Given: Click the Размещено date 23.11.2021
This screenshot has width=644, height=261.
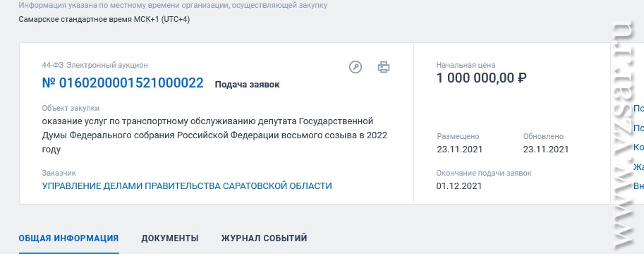Looking at the screenshot, I should pyautogui.click(x=460, y=150).
